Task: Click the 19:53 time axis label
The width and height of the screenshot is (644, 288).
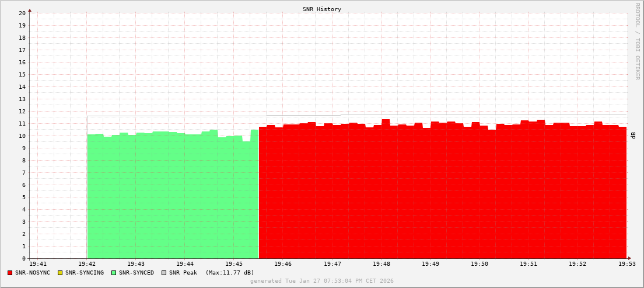Action: pyautogui.click(x=627, y=264)
